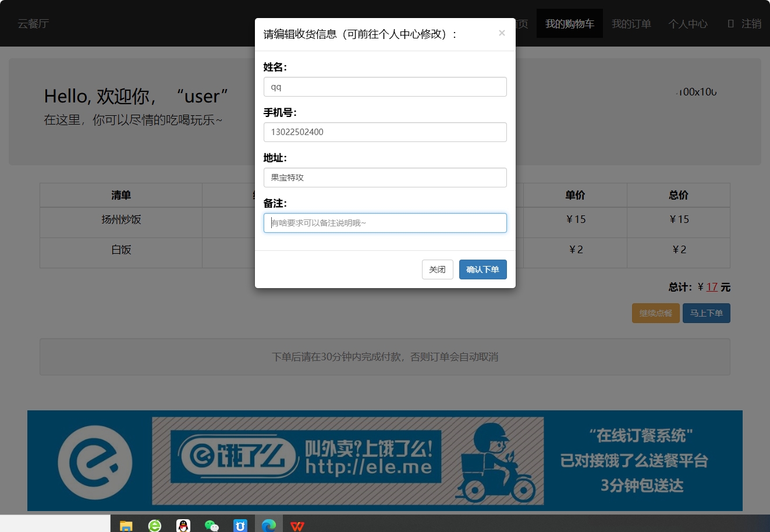Click the user icon beside 注销
This screenshot has height=532, width=770.
(x=729, y=23)
